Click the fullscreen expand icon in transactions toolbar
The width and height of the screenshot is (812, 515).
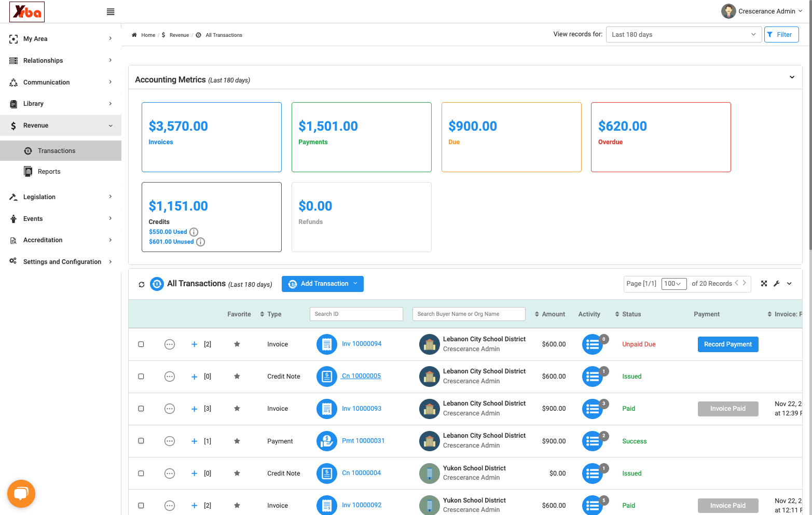click(x=764, y=284)
